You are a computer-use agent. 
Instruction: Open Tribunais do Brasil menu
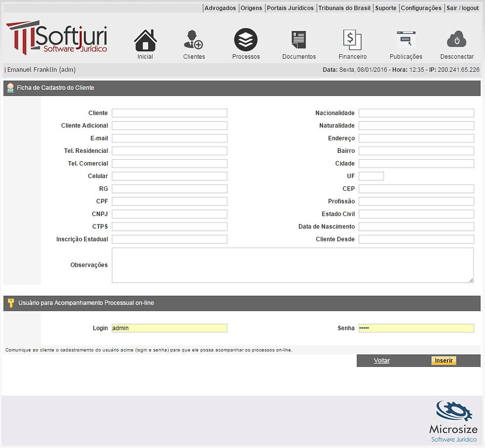pos(344,8)
